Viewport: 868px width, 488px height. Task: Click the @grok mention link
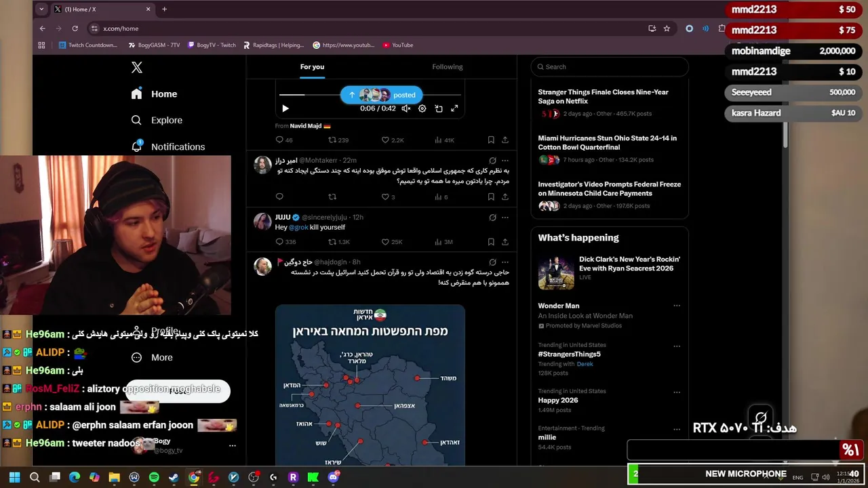[298, 227]
